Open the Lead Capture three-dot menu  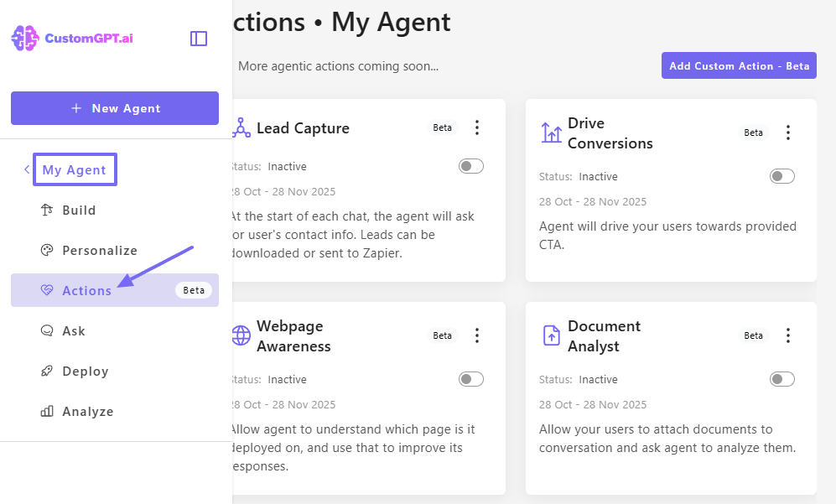[x=477, y=127]
